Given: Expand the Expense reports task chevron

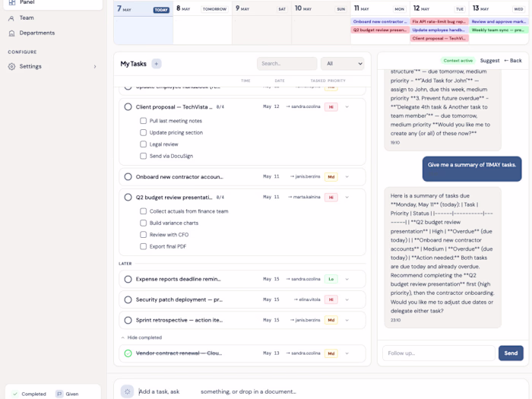Looking at the screenshot, I should point(347,279).
